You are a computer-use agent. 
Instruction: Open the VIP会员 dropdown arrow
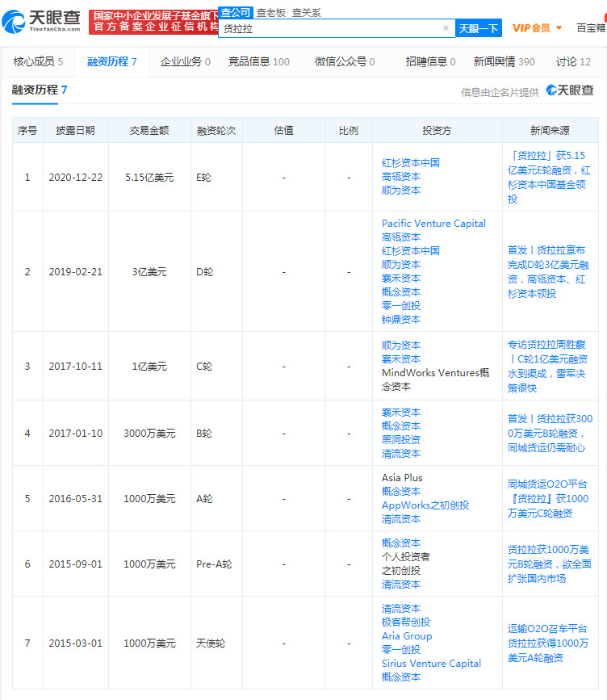click(559, 28)
